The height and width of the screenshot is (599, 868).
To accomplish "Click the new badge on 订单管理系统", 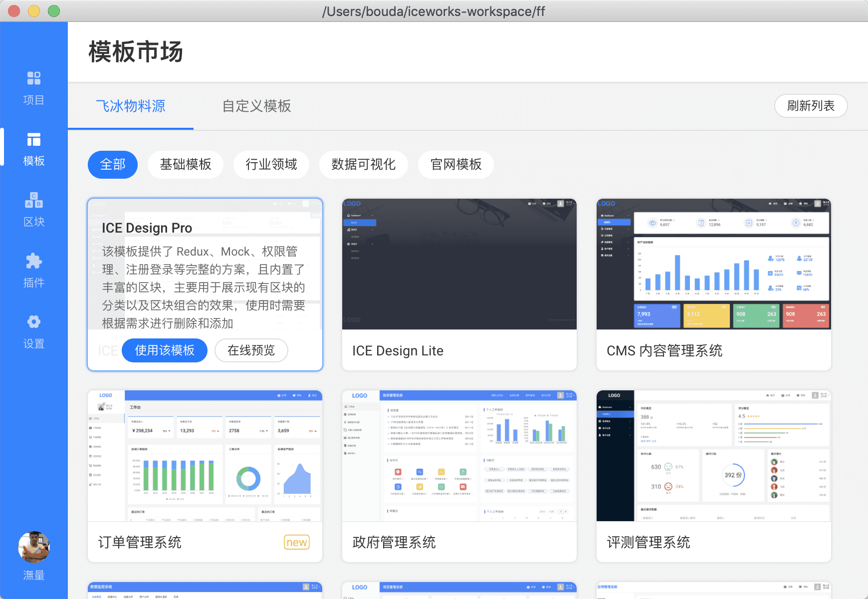I will 297,542.
